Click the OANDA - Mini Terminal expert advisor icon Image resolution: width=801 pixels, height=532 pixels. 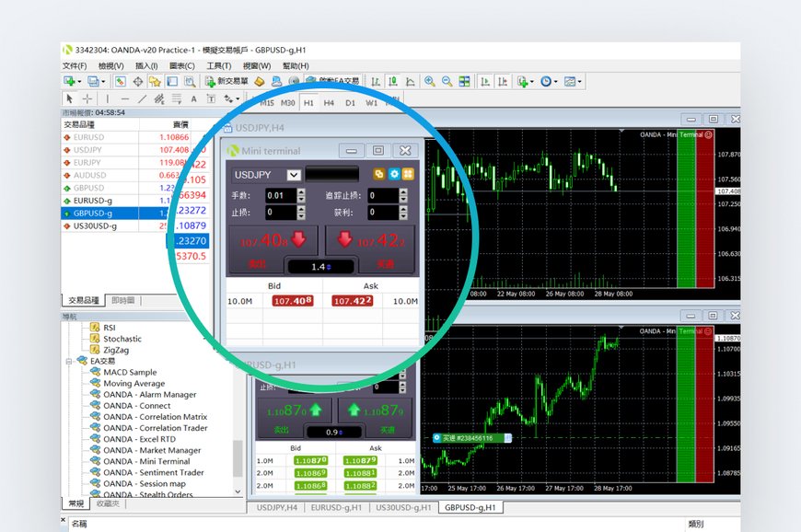(x=96, y=461)
